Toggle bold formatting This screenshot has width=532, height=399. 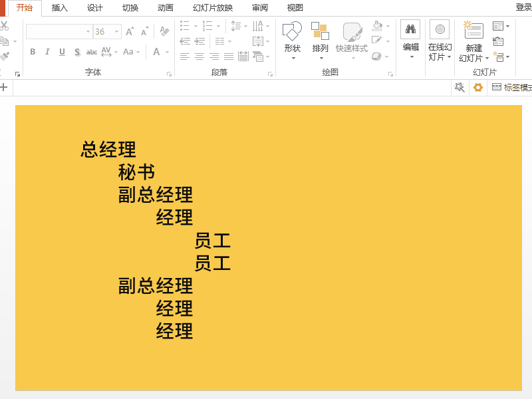[33, 52]
